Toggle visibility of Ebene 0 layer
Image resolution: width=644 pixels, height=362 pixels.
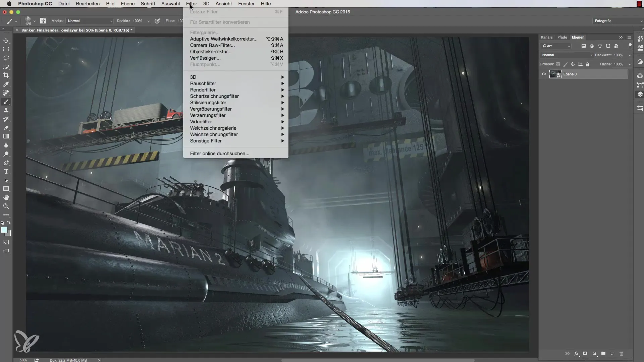click(x=544, y=74)
